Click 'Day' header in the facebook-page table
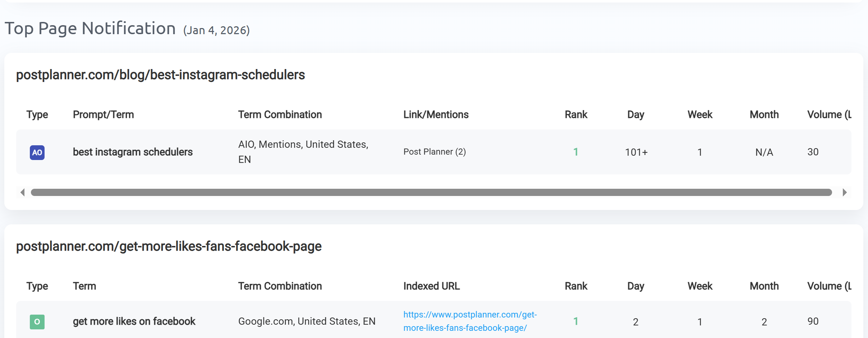The height and width of the screenshot is (338, 868). pos(636,286)
